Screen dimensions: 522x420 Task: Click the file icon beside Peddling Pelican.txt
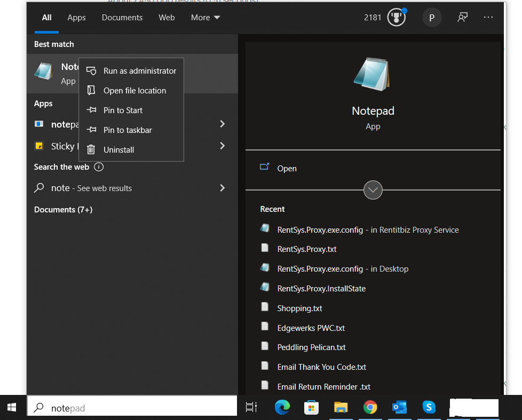click(x=265, y=346)
